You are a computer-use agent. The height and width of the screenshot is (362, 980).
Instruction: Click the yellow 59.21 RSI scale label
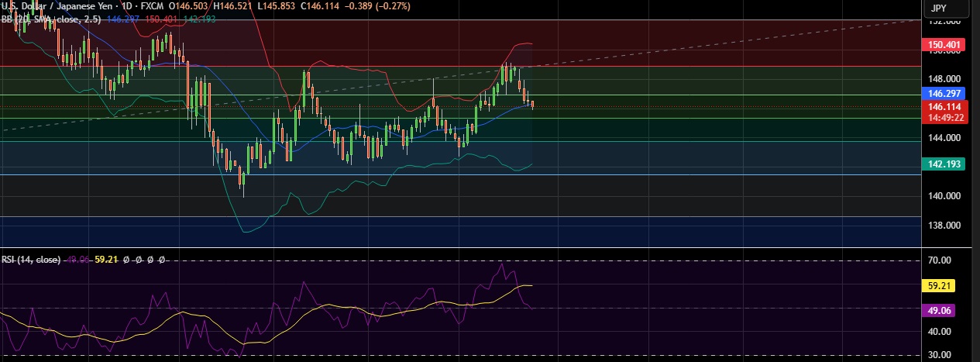coord(939,286)
